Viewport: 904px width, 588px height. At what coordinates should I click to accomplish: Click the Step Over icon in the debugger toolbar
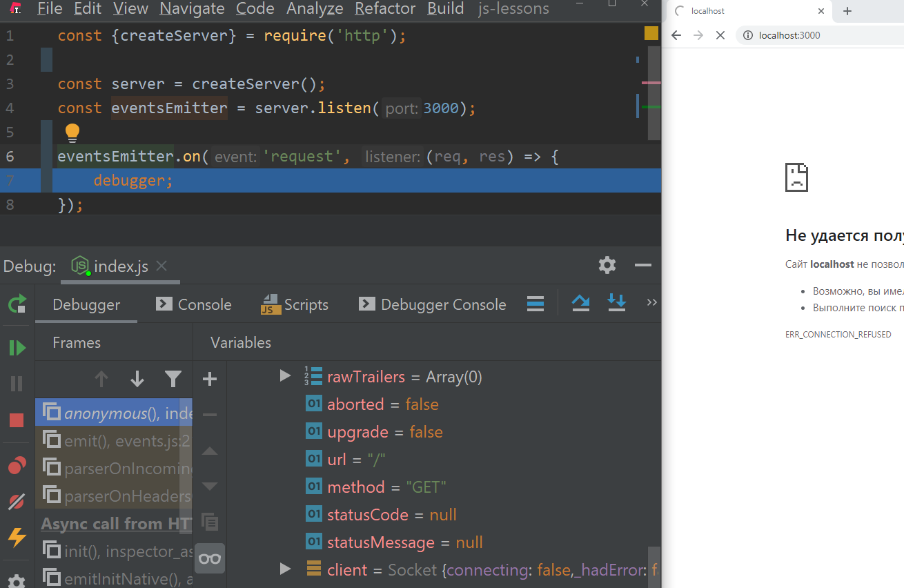(581, 304)
